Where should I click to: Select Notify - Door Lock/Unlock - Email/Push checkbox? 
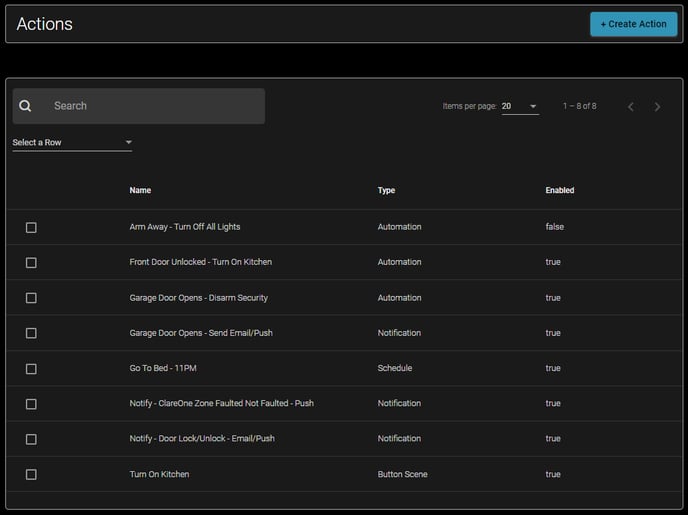31,439
